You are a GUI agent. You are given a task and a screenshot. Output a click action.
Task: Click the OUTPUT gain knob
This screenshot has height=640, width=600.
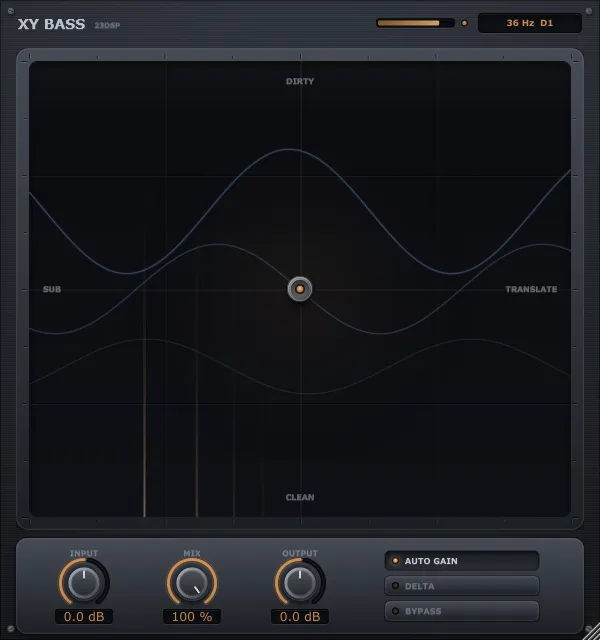(300, 582)
